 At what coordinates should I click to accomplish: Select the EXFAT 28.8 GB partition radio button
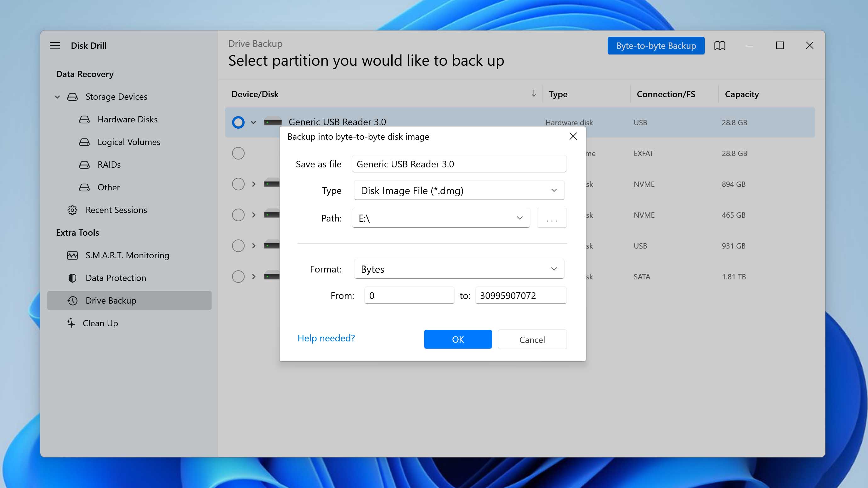point(238,153)
